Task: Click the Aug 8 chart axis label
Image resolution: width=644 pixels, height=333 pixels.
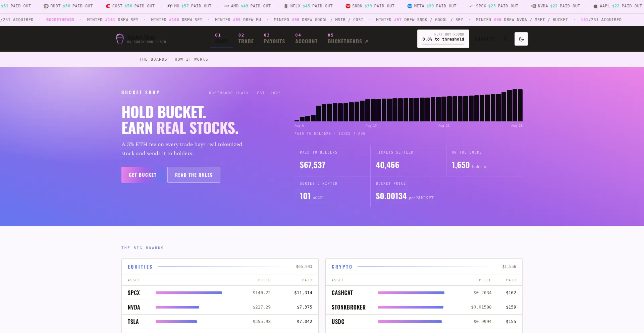Action: [299, 126]
